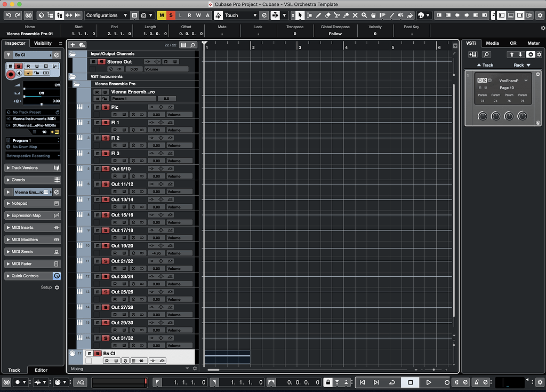This screenshot has width=546, height=392.
Task: Toggle record enable in the Inspector
Action: (11, 74)
